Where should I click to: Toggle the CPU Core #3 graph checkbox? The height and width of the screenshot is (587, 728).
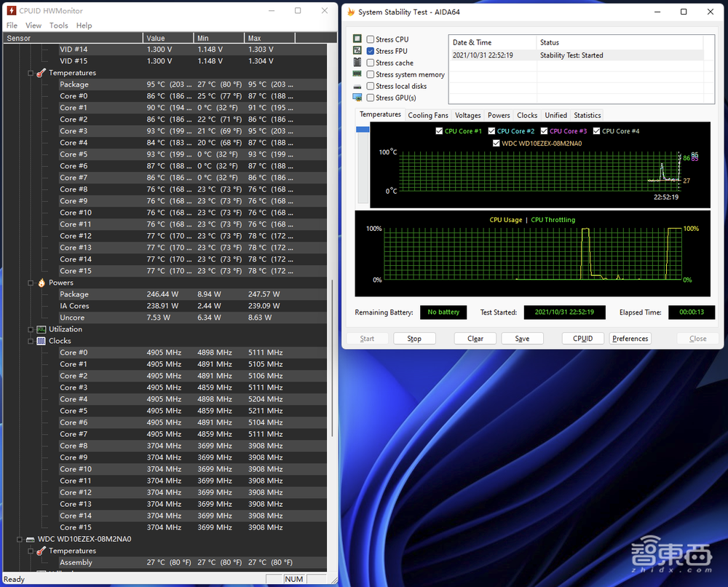tap(544, 131)
